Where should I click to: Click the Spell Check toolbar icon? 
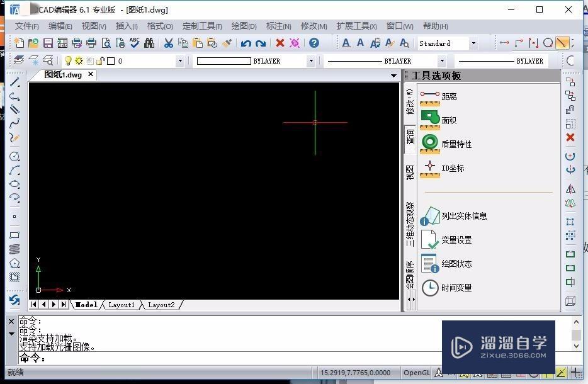pyautogui.click(x=134, y=43)
